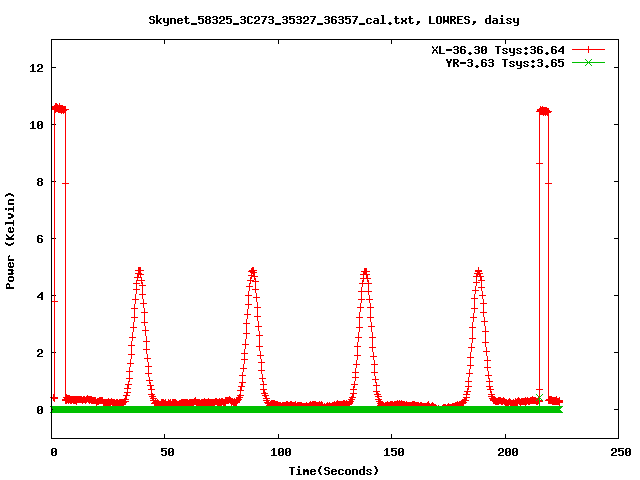
Task: Click the peak of the first red pulse near 40 seconds
Action: pyautogui.click(x=140, y=271)
